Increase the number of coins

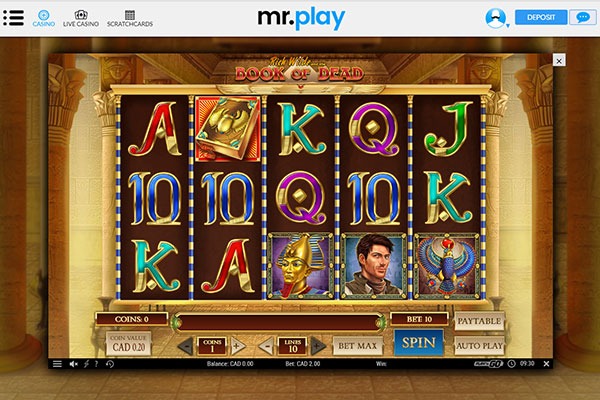click(x=237, y=346)
